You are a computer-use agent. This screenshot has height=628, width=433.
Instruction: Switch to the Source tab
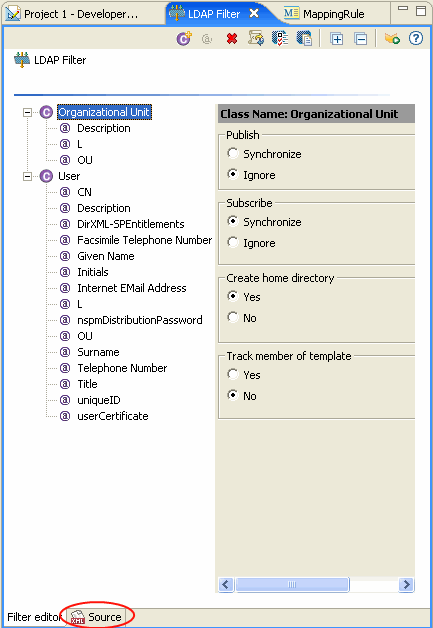tap(97, 617)
